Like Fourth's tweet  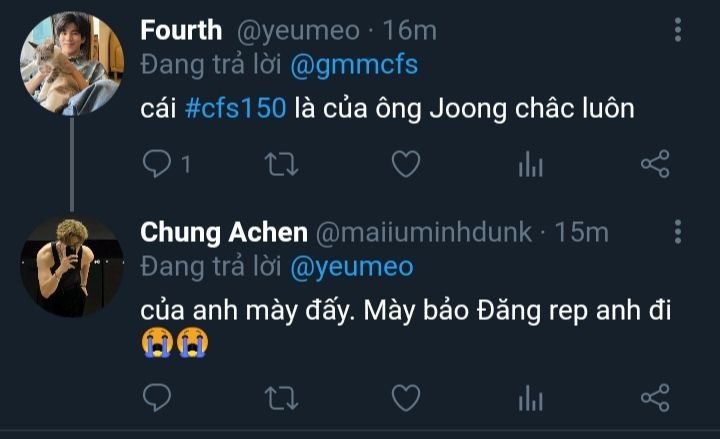pos(405,165)
